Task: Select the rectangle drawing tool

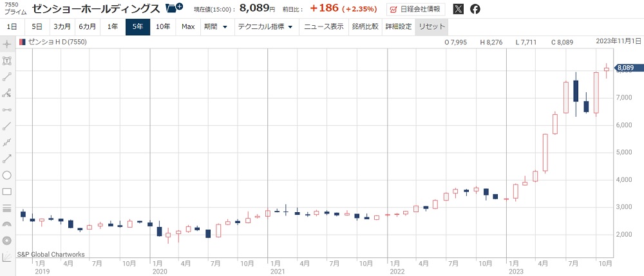Action: [6, 192]
